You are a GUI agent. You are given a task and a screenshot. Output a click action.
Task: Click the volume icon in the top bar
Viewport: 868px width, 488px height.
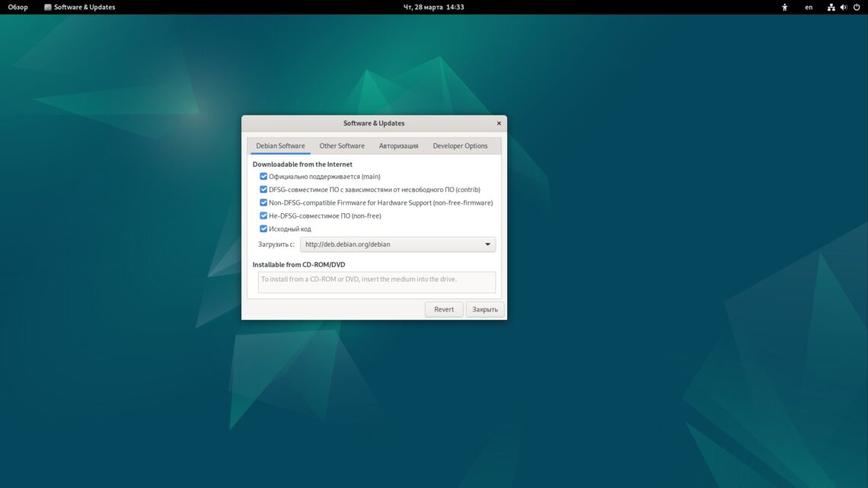click(844, 7)
